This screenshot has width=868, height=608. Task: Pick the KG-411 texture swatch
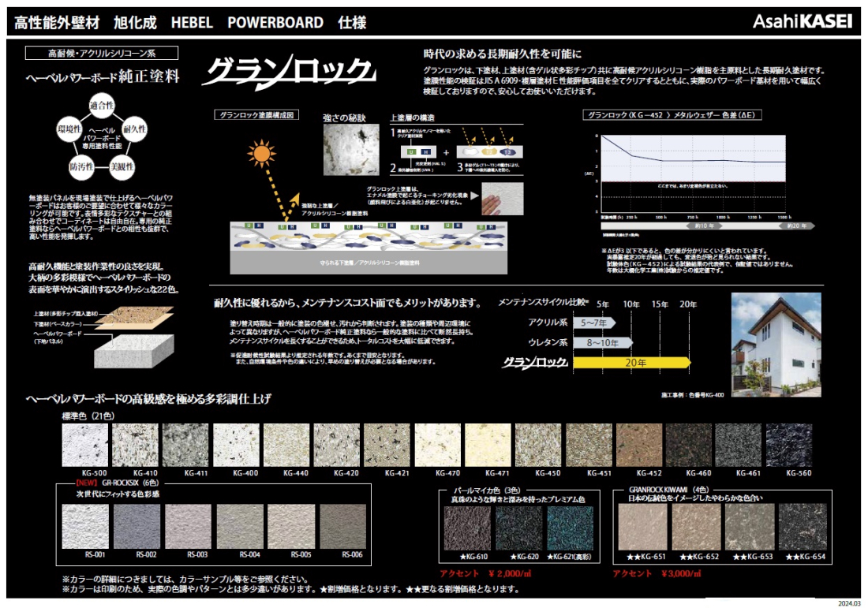(185, 446)
